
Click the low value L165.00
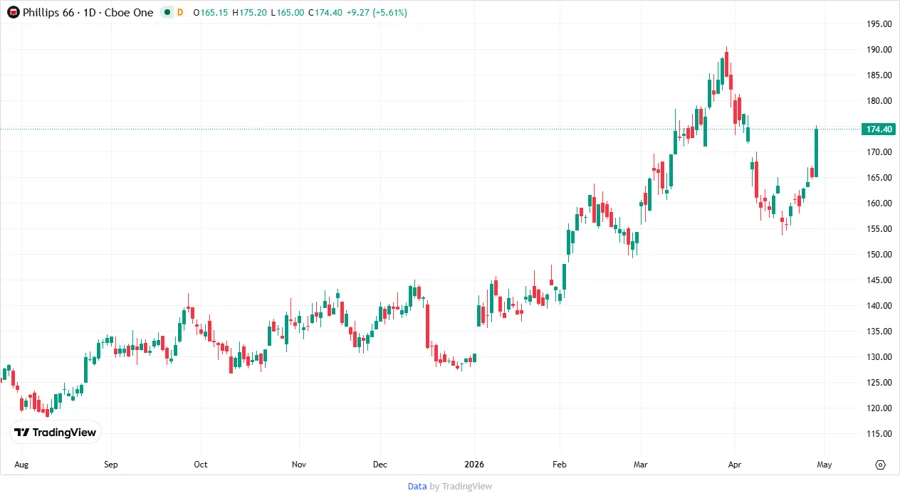pos(288,12)
